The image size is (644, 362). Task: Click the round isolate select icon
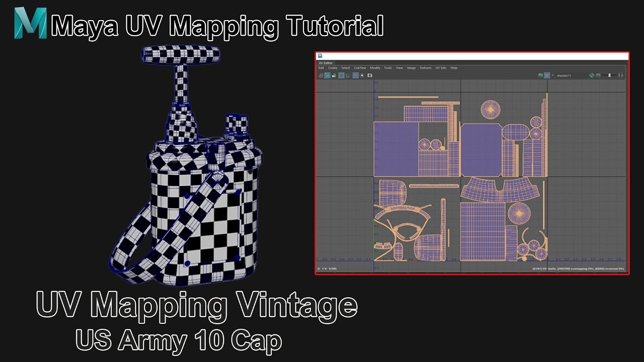point(362,75)
